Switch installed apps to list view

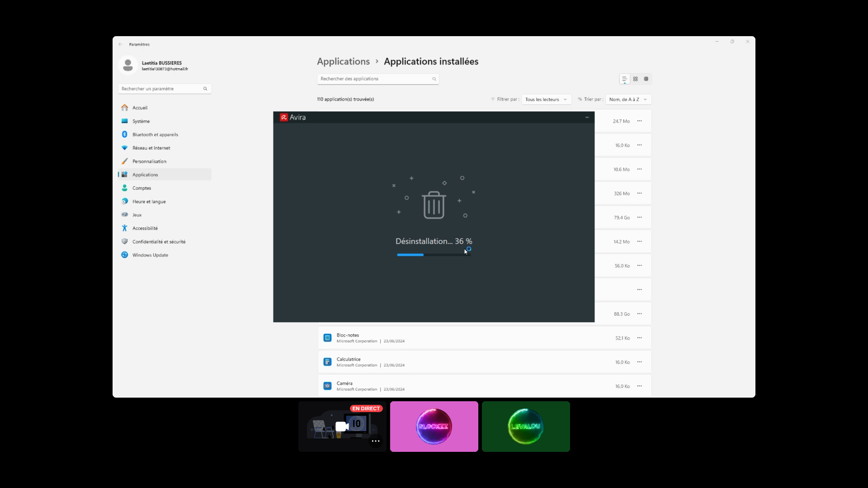pos(625,79)
